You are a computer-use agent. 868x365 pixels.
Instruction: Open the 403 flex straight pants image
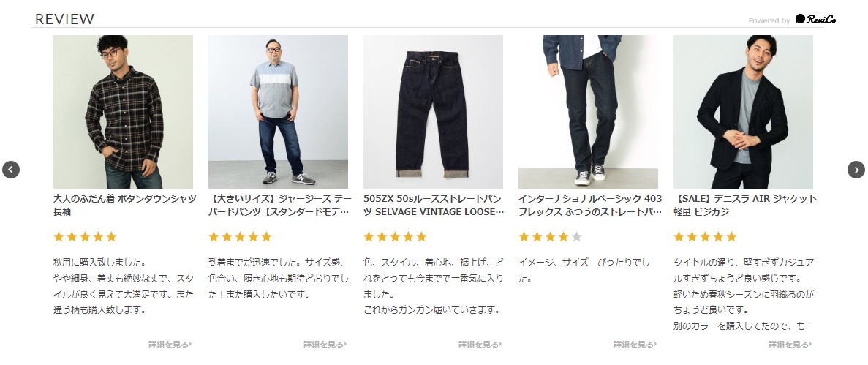click(589, 112)
